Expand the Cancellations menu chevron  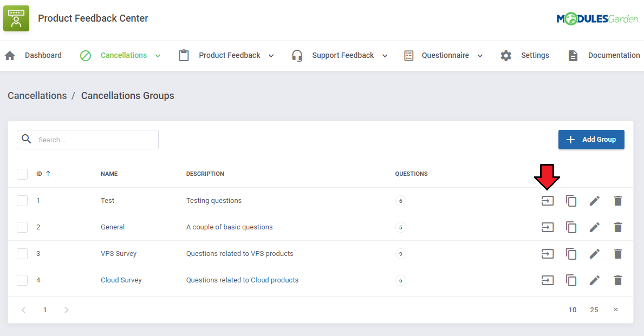158,56
